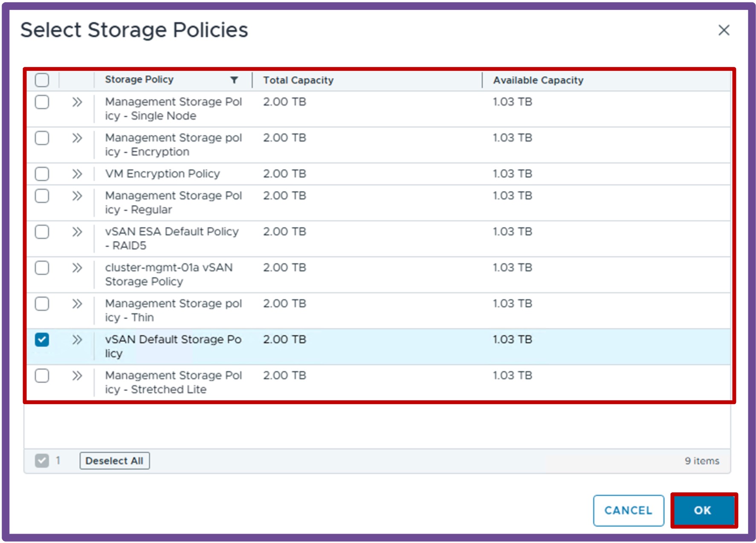Image resolution: width=756 pixels, height=543 pixels.
Task: Click the 9 items count label
Action: [x=702, y=461]
